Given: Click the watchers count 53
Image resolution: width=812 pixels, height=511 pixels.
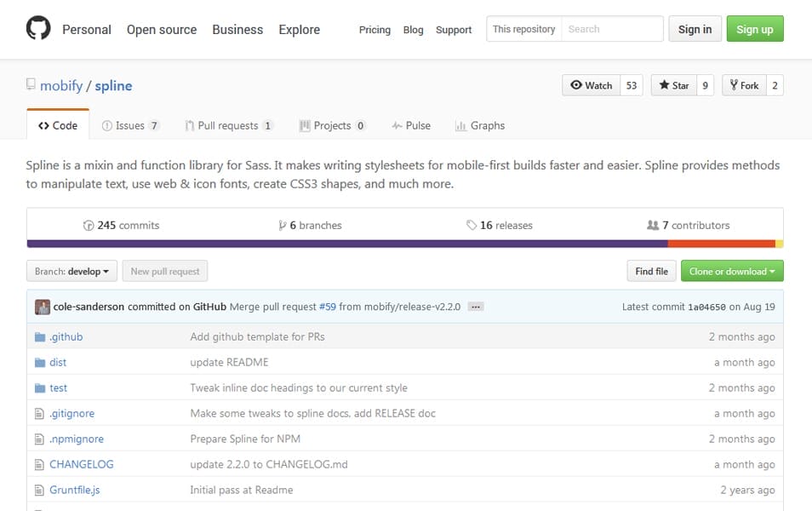Looking at the screenshot, I should coord(632,85).
